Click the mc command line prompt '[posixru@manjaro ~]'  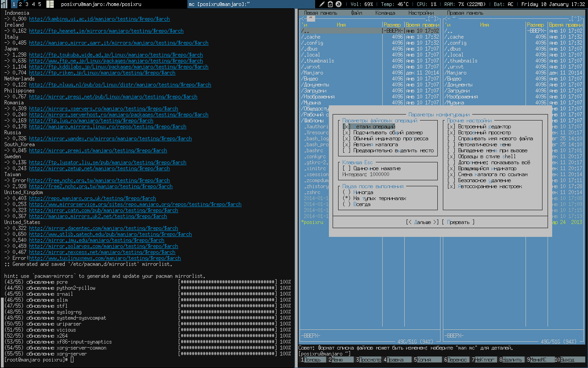pyautogui.click(x=324, y=354)
